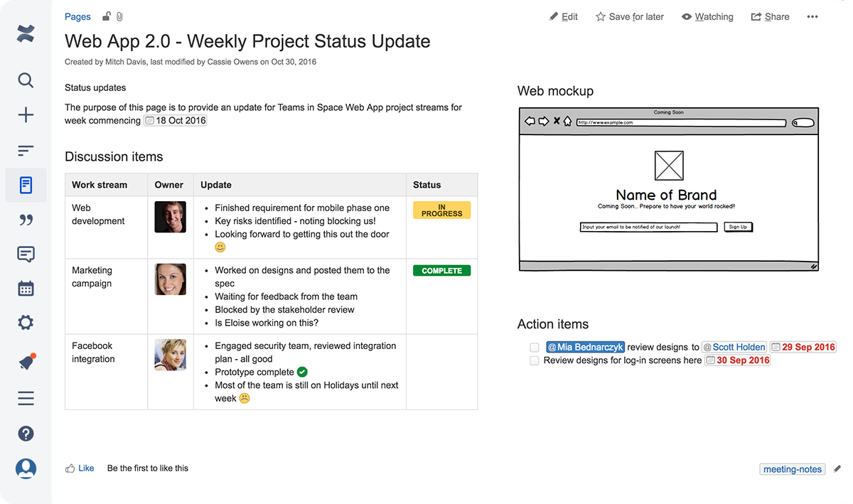Check notifications using the bell icon

[26, 362]
